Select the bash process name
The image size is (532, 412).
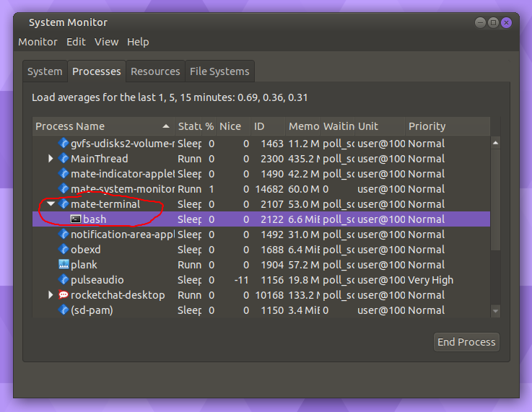pos(95,219)
